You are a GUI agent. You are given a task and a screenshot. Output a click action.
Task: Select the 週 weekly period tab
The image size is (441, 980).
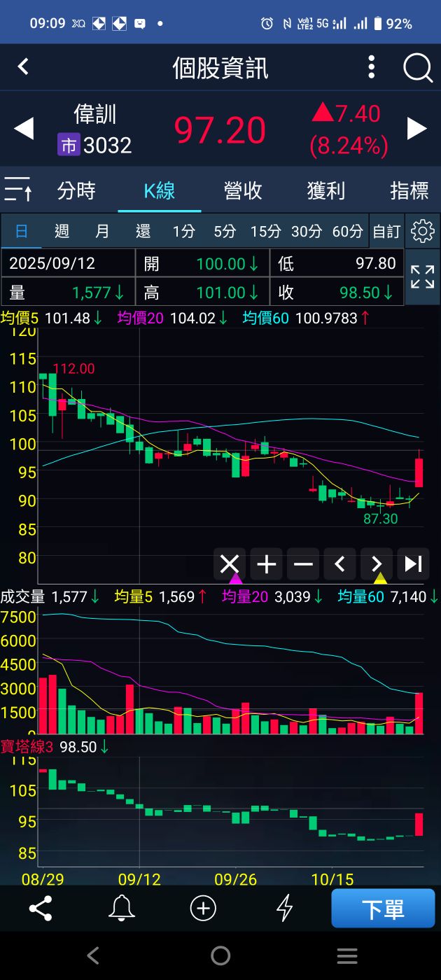click(62, 231)
